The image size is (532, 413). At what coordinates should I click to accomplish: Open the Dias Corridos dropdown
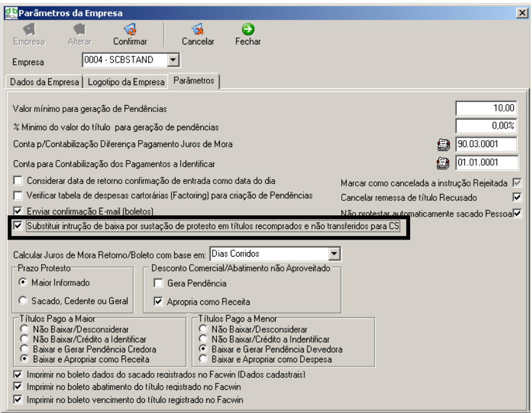[334, 253]
